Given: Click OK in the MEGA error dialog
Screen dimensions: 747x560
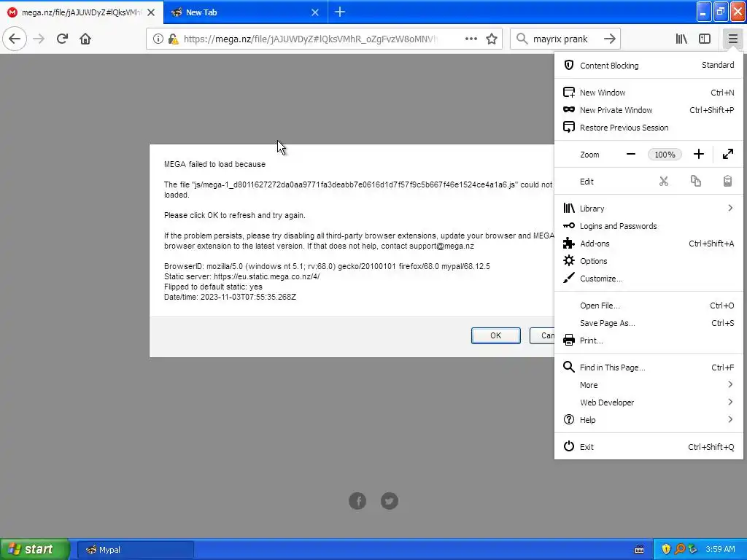Looking at the screenshot, I should point(495,335).
